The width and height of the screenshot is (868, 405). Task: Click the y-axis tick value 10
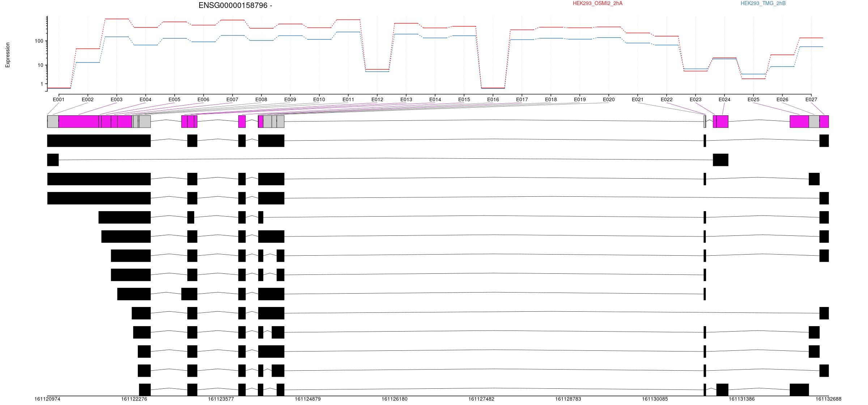pyautogui.click(x=40, y=65)
